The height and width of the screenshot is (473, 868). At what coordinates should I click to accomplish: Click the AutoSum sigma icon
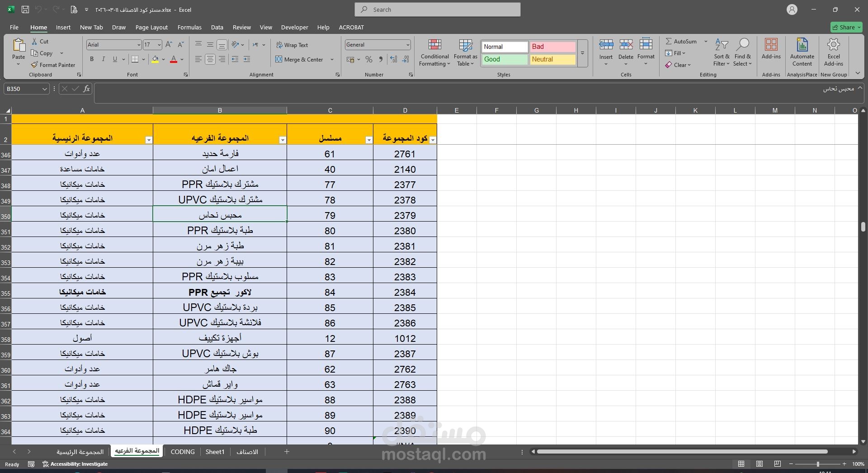[669, 41]
